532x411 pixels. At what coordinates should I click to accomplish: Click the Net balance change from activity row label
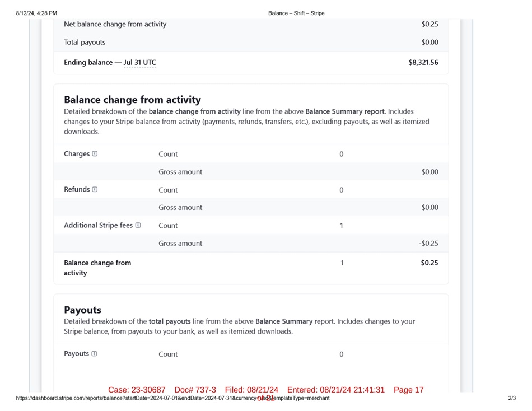[115, 24]
